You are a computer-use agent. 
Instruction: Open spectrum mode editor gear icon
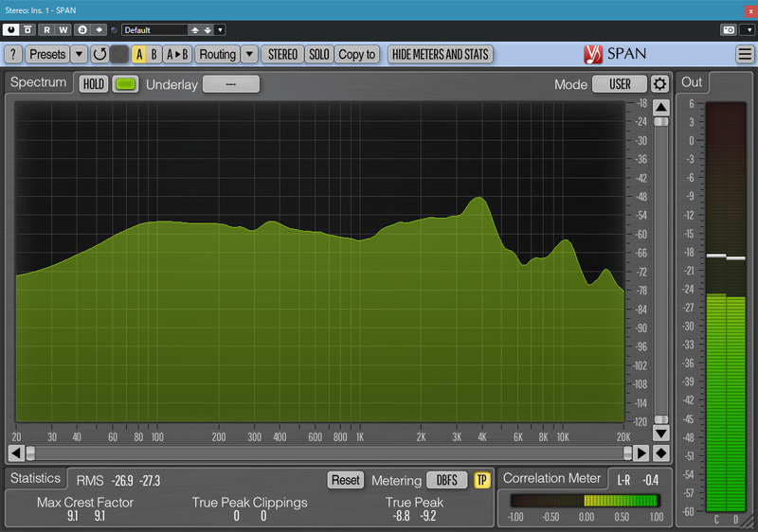click(659, 84)
